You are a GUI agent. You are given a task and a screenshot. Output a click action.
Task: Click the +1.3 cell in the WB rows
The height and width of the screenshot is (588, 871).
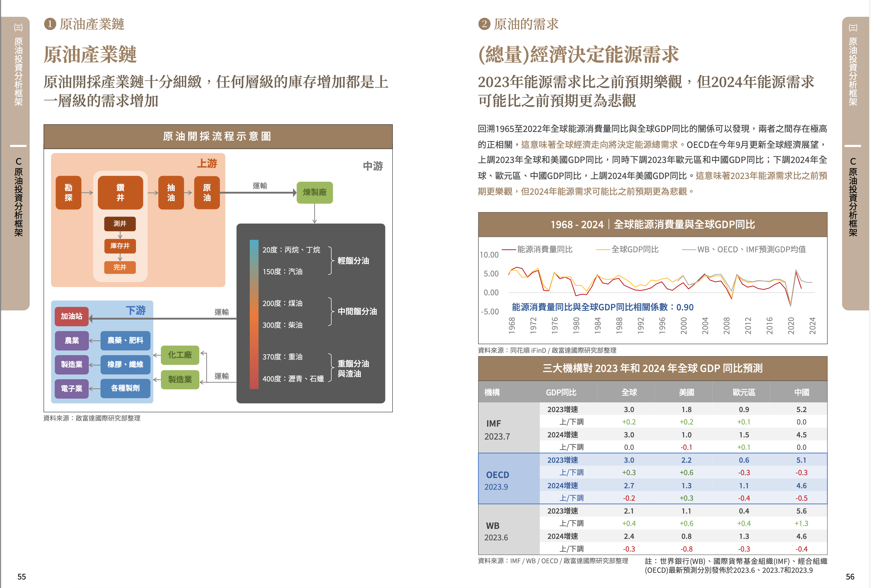(x=801, y=524)
